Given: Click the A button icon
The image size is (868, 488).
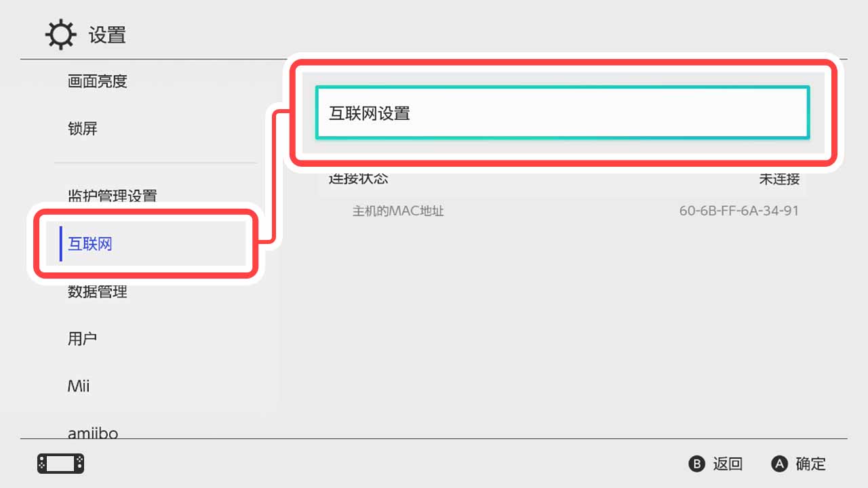Looking at the screenshot, I should [780, 464].
